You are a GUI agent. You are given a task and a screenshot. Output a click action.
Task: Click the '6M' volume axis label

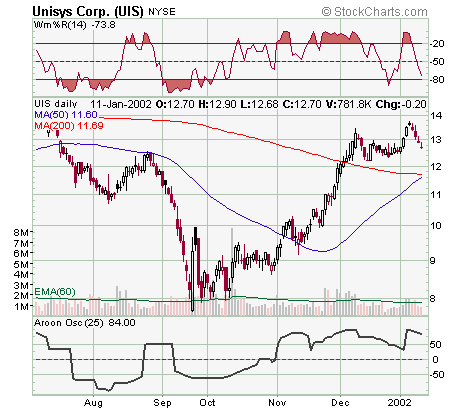(x=21, y=253)
